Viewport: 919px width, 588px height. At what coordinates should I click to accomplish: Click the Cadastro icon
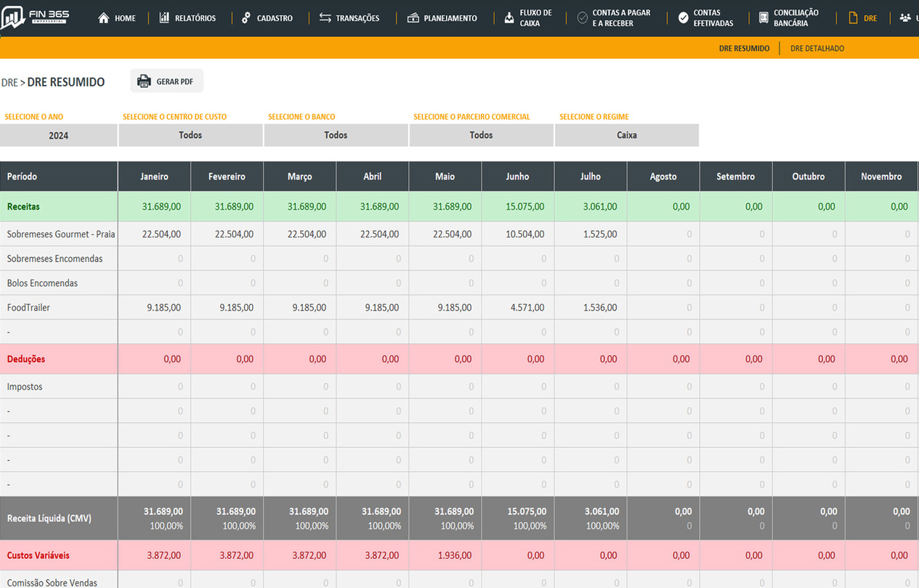tap(246, 17)
